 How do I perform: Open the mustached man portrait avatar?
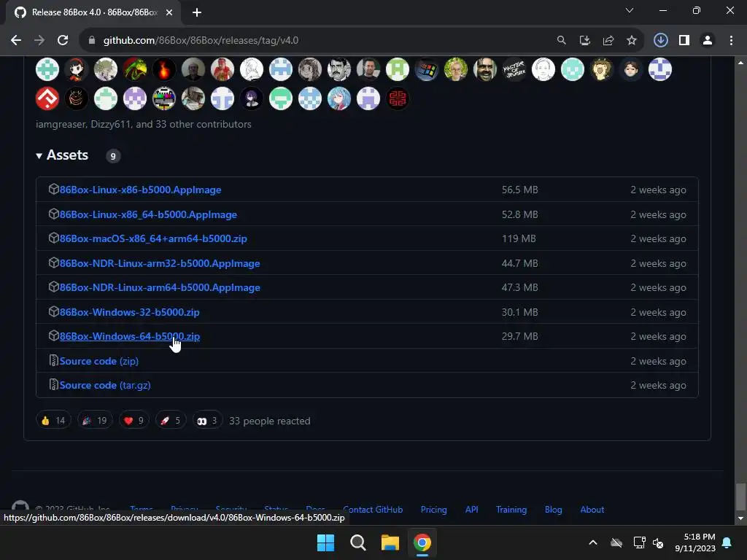pos(338,69)
